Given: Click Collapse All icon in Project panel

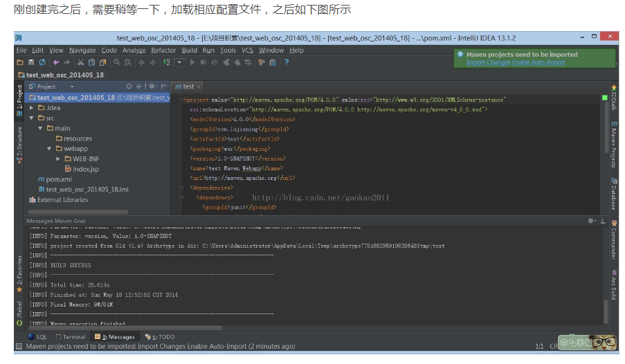Looking at the screenshot, I should pos(138,86).
